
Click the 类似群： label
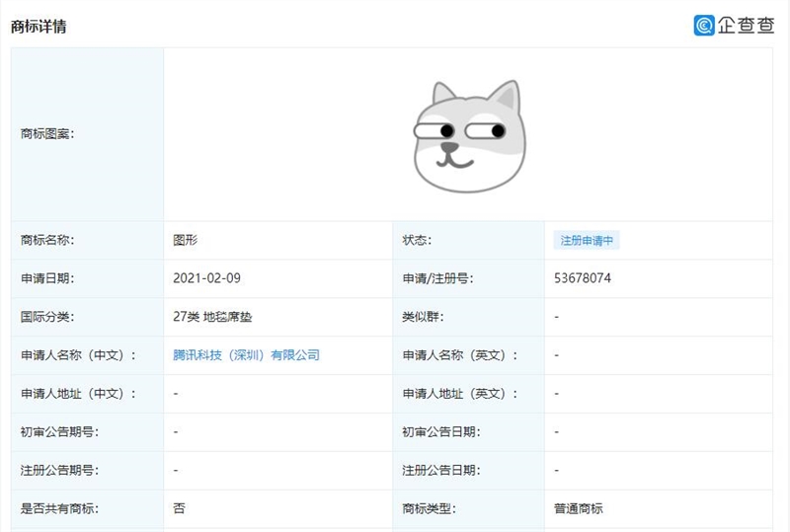tap(423, 317)
